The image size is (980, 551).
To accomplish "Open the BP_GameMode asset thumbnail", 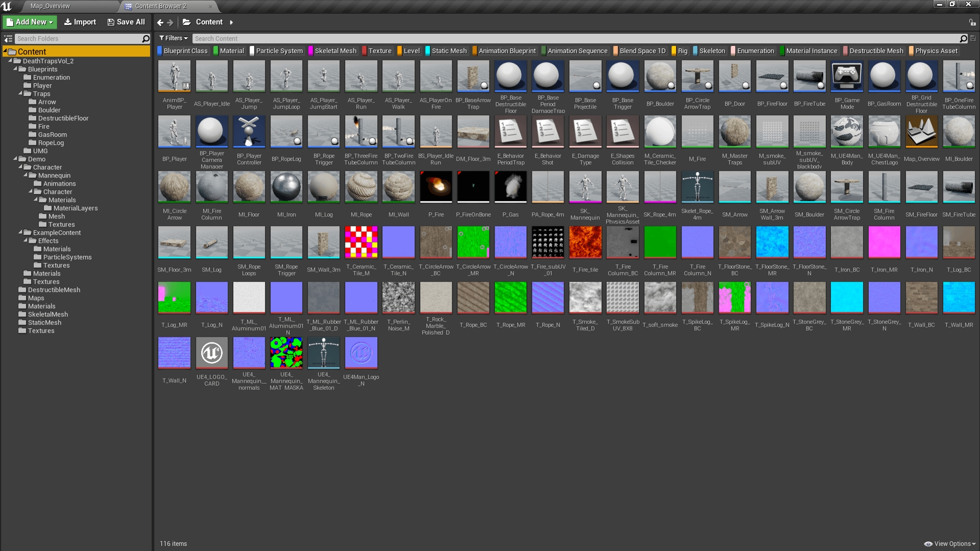I will [x=847, y=77].
